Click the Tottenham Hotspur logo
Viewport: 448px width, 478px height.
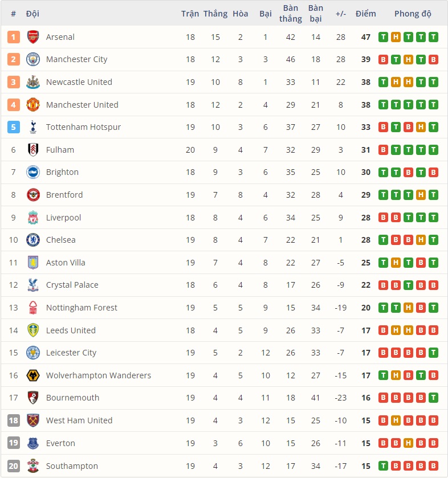pos(32,127)
